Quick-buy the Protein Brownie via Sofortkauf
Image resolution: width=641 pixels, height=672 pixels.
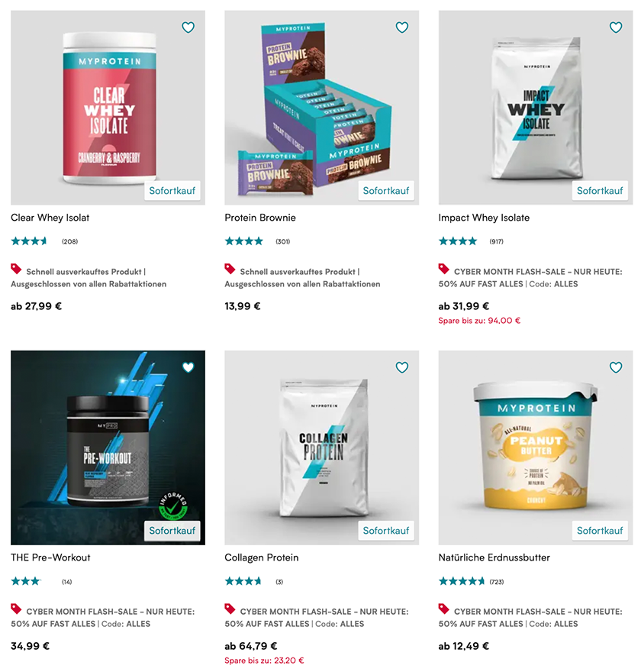[x=386, y=191]
